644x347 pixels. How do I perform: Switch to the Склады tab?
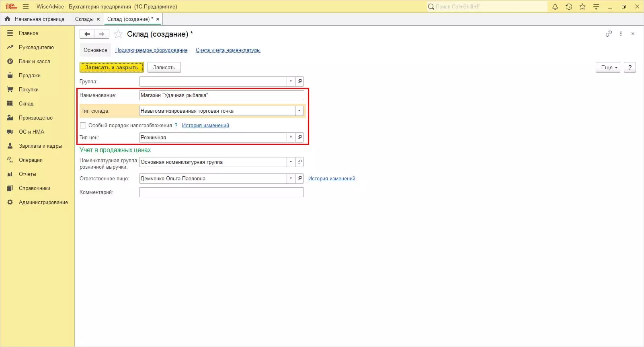click(x=84, y=19)
